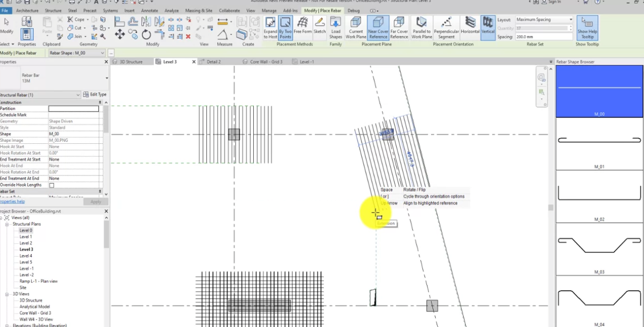Screen dimensions: 644x327
Task: Toggle Override Hook Lengths checkbox
Action: (x=51, y=185)
